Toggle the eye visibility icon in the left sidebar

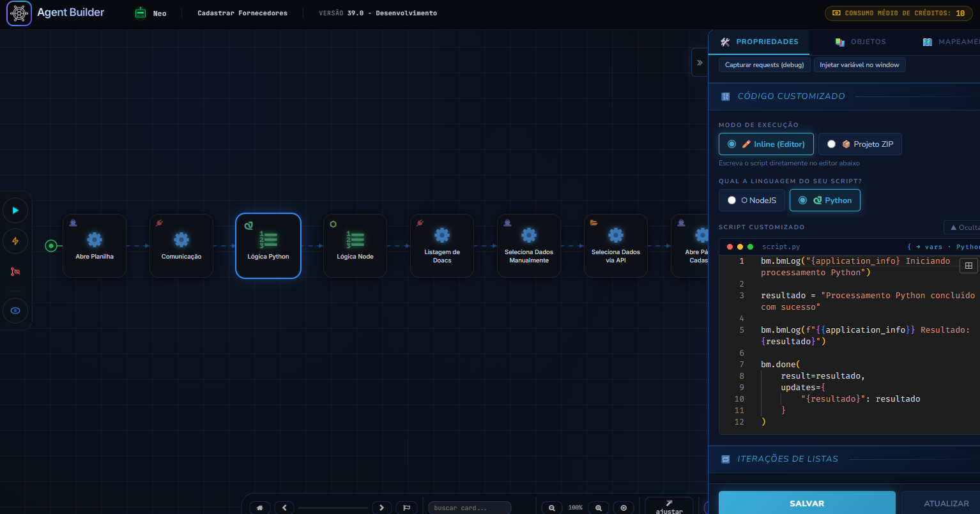click(x=15, y=311)
